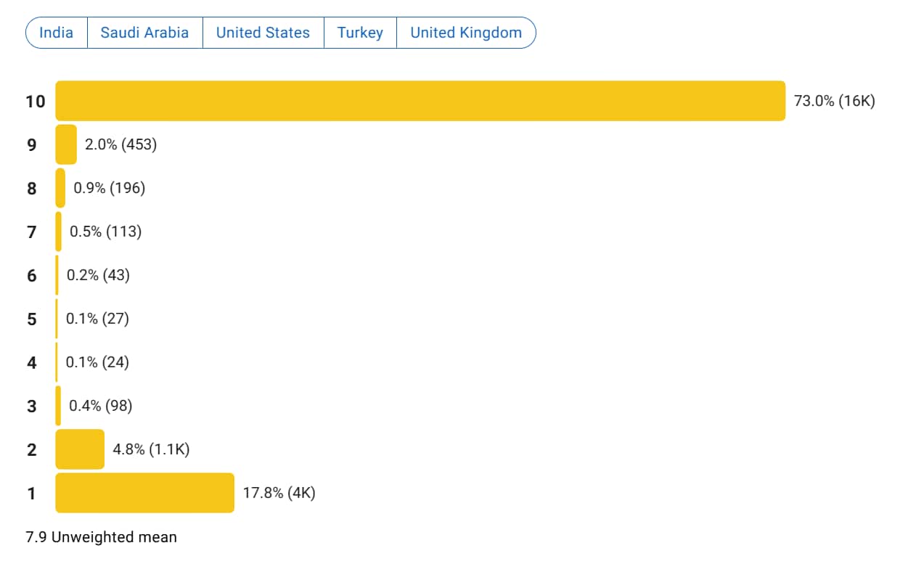
Task: Click the 17.8% (4K) value label
Action: pos(279,493)
